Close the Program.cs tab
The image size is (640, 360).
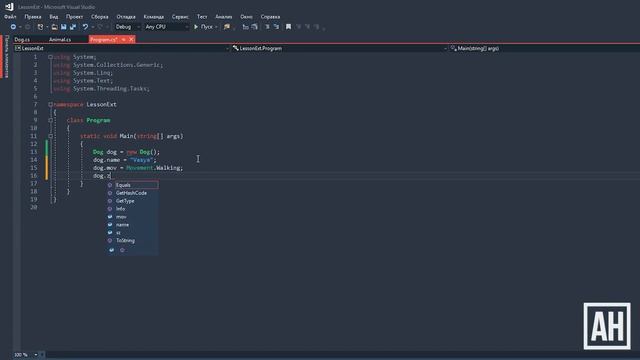tap(131, 40)
